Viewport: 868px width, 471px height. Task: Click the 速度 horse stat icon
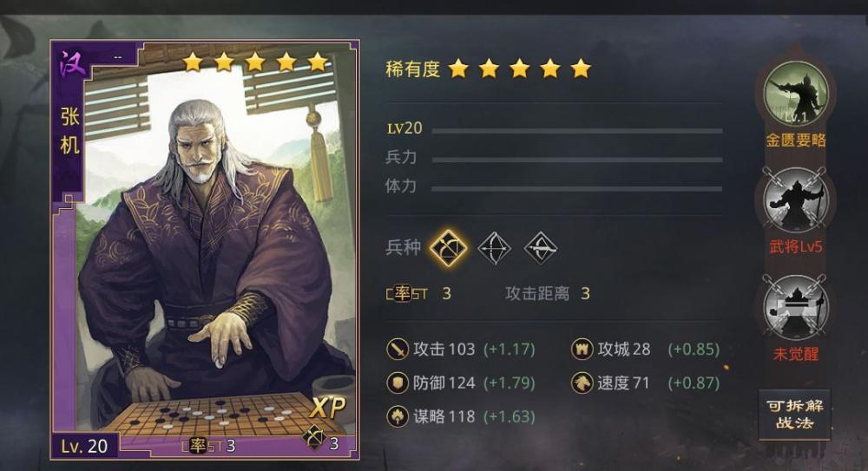pyautogui.click(x=582, y=383)
